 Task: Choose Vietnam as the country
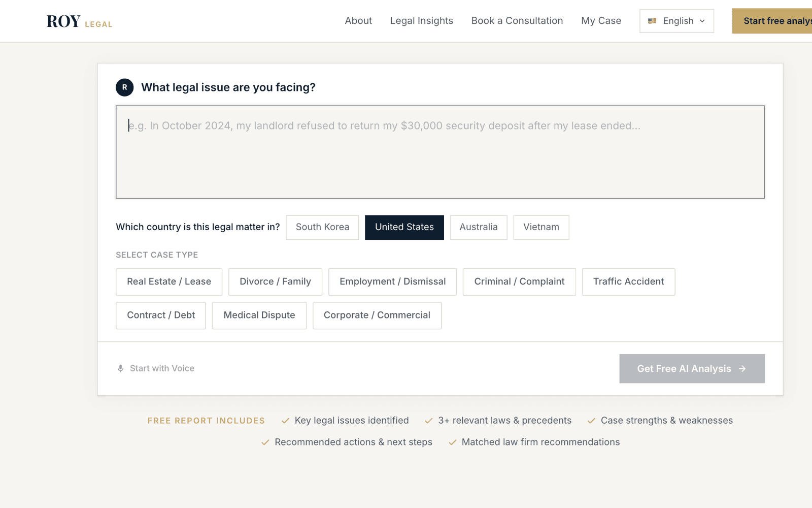coord(541,227)
